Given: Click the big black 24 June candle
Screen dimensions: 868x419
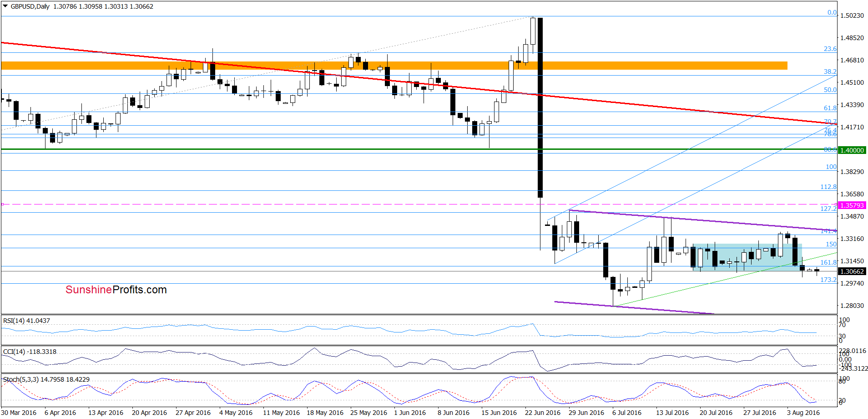Looking at the screenshot, I should point(540,107).
